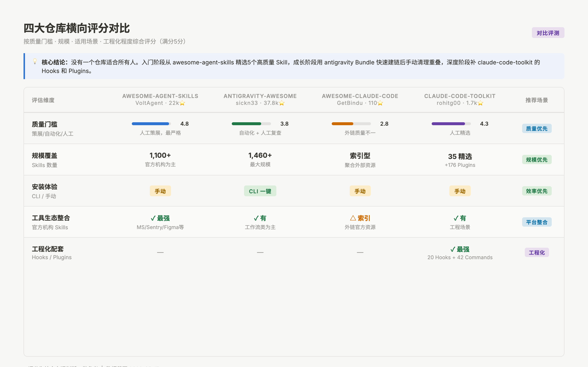Click the orange 2.8 rating bar

351,124
